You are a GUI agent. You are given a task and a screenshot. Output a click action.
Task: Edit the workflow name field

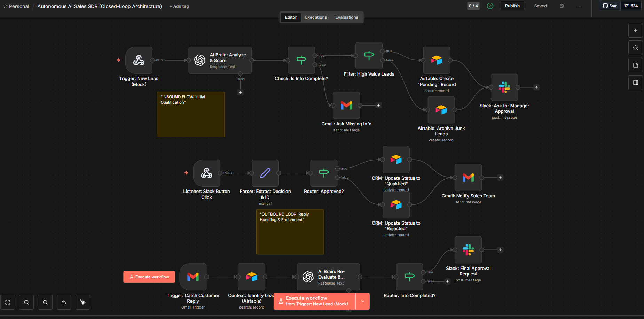point(100,6)
